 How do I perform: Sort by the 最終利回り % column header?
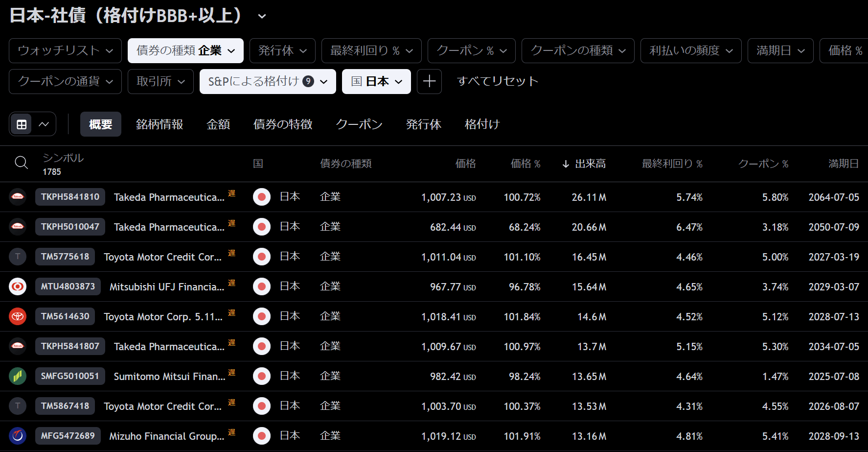pyautogui.click(x=672, y=164)
